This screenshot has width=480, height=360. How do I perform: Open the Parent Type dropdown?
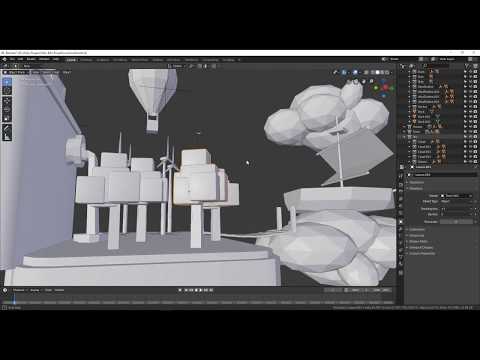456,201
